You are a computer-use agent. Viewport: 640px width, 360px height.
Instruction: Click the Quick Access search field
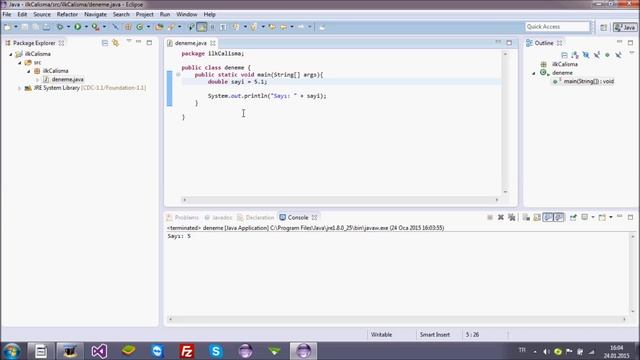point(558,27)
